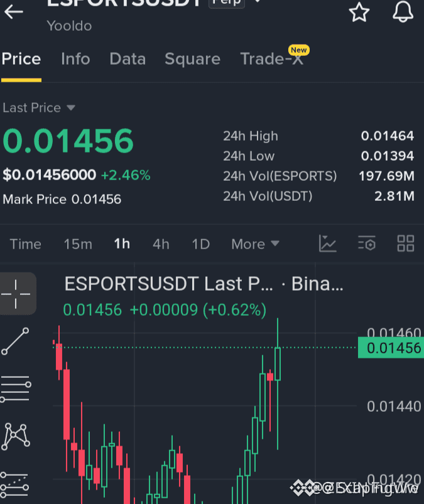This screenshot has height=504, width=424.
Task: Click the large green 0.01456 last price
Action: 68,141
